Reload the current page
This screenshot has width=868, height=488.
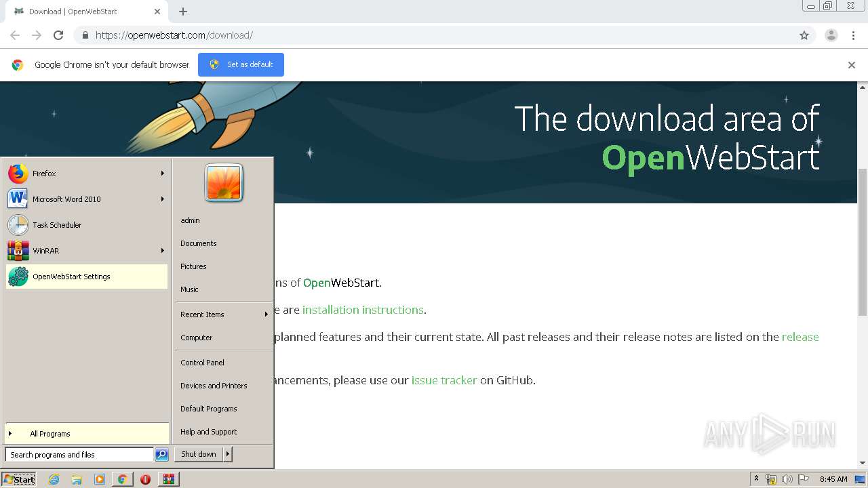pyautogui.click(x=58, y=35)
